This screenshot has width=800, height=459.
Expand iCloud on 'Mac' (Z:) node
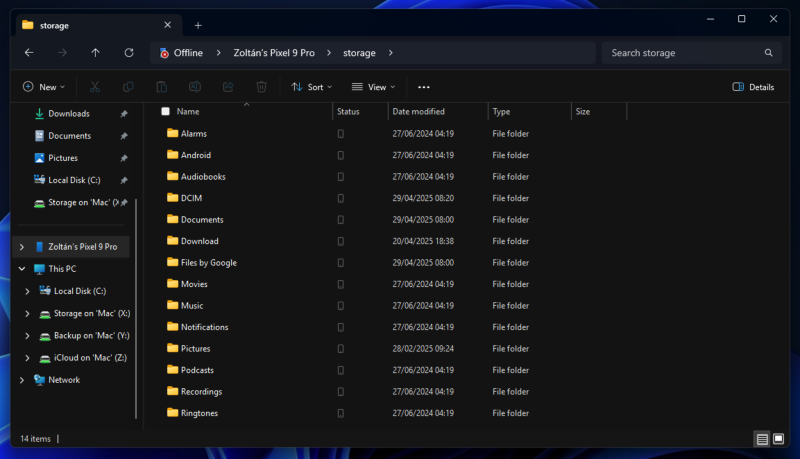(x=27, y=358)
